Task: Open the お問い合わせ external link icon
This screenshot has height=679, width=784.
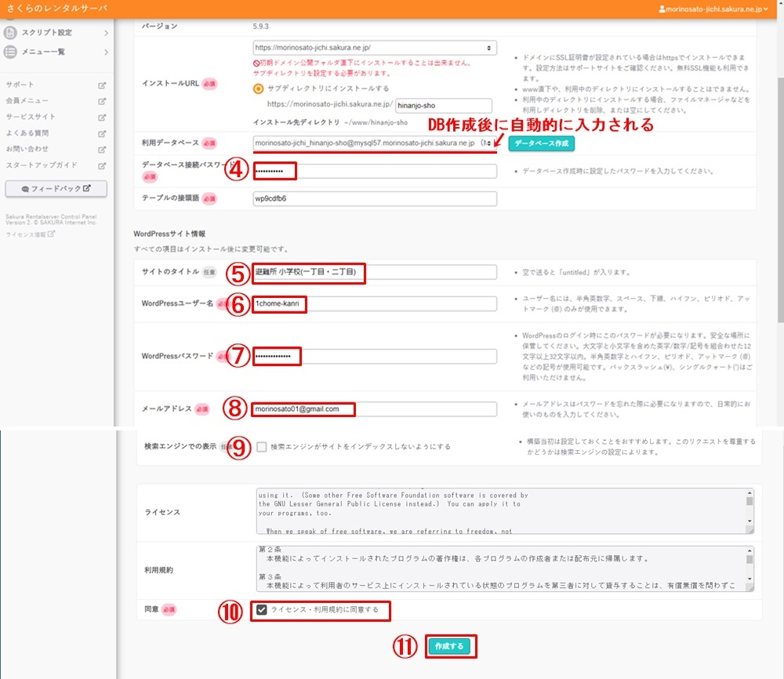Action: 102,150
